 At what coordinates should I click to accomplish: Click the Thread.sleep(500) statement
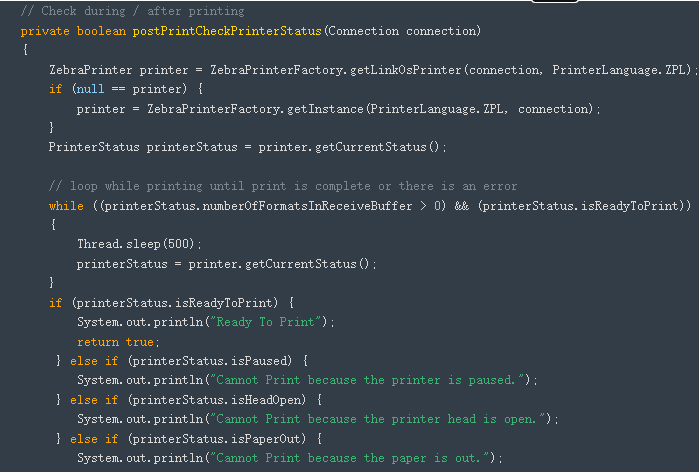[x=139, y=244]
